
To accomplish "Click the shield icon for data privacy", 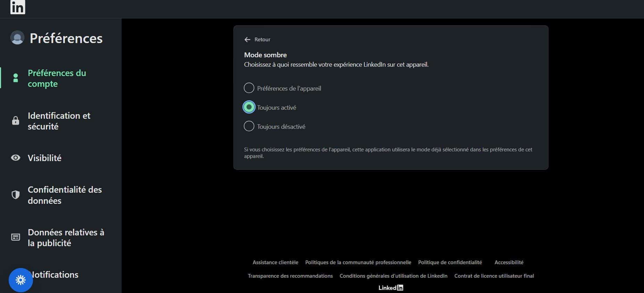I will coord(15,195).
